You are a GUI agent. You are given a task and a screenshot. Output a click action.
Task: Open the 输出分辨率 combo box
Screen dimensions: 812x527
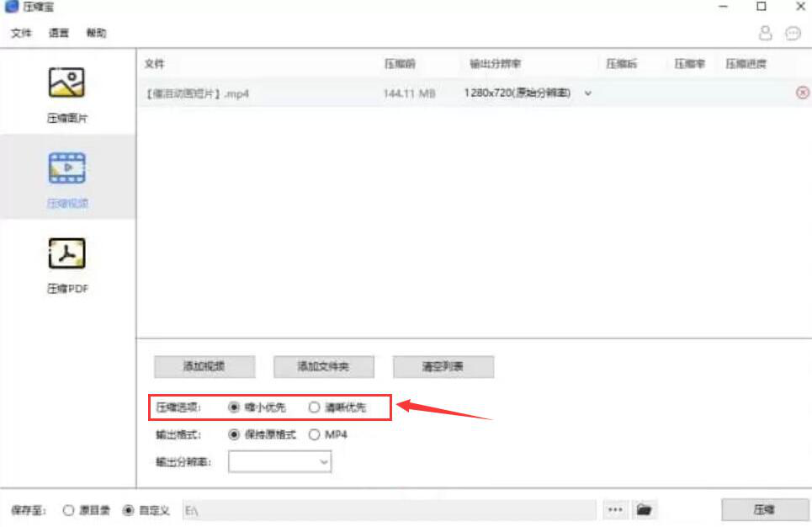click(x=279, y=461)
